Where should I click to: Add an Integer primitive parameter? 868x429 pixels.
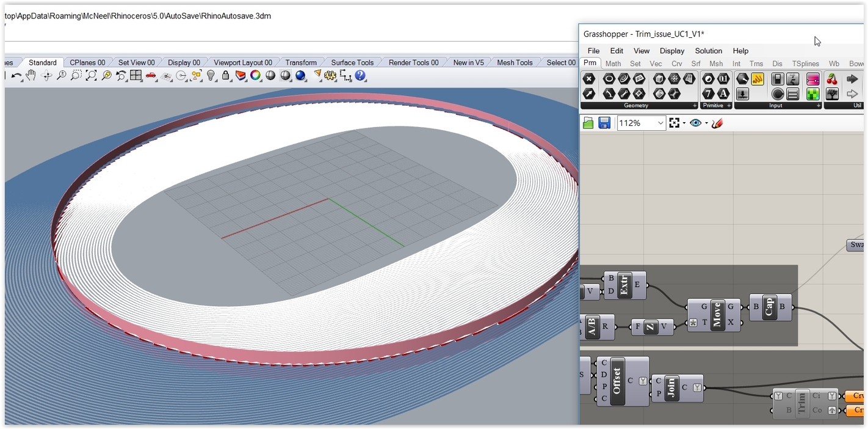[x=708, y=94]
